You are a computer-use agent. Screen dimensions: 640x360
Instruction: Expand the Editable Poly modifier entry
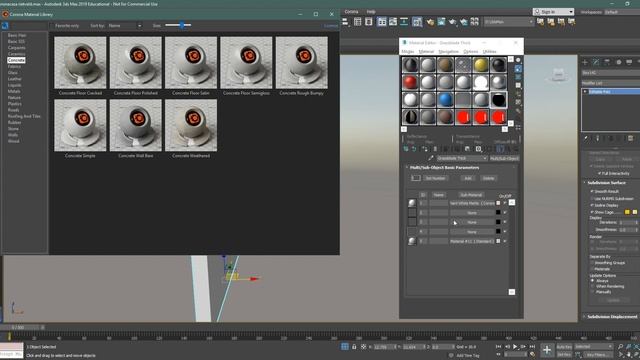pyautogui.click(x=585, y=92)
